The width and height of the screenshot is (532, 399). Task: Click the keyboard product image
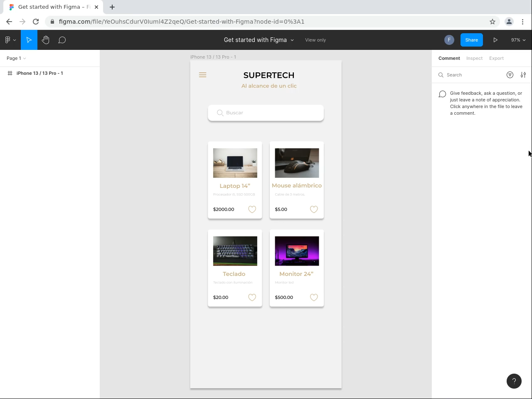[235, 251]
